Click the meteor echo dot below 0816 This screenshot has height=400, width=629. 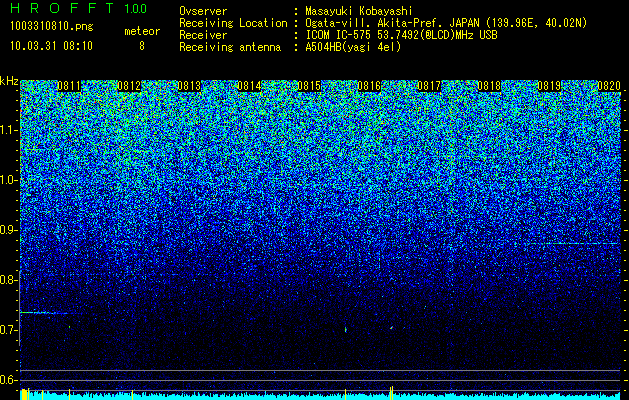tap(391, 328)
